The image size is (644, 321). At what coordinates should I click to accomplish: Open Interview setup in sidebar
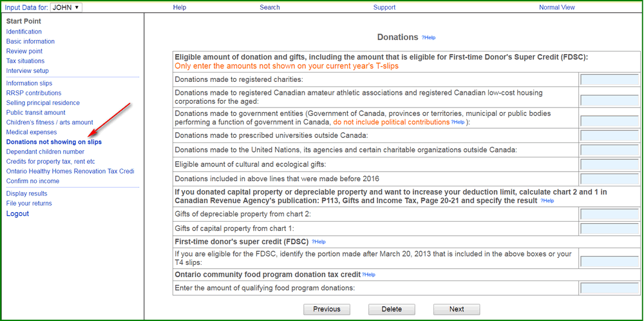pyautogui.click(x=28, y=71)
